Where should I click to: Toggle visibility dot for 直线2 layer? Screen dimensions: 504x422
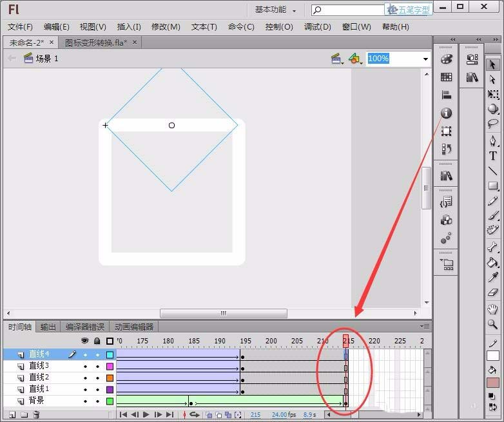click(x=85, y=378)
